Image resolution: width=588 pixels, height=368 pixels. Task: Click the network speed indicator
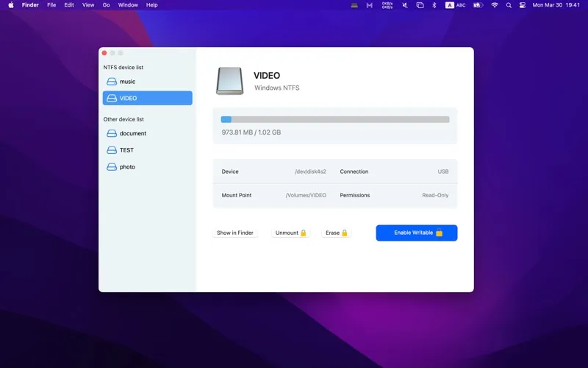tap(387, 5)
